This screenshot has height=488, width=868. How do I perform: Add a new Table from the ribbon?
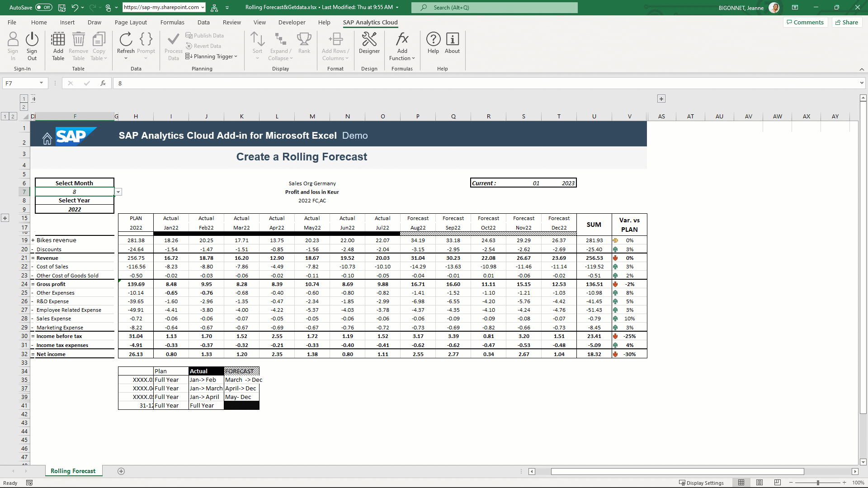58,45
